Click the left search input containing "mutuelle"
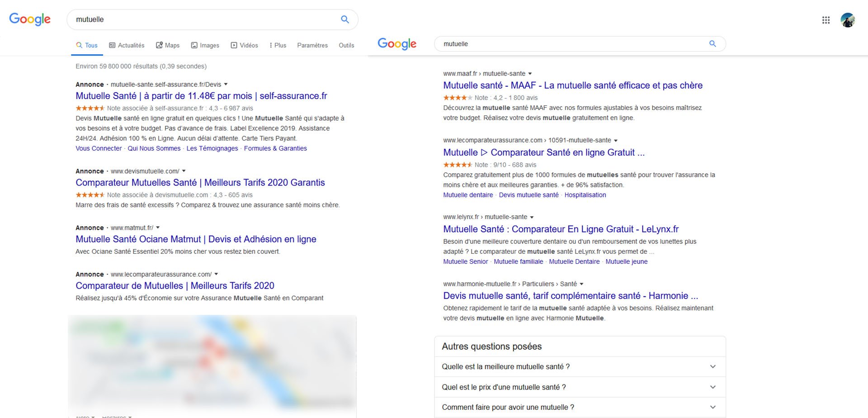 203,19
